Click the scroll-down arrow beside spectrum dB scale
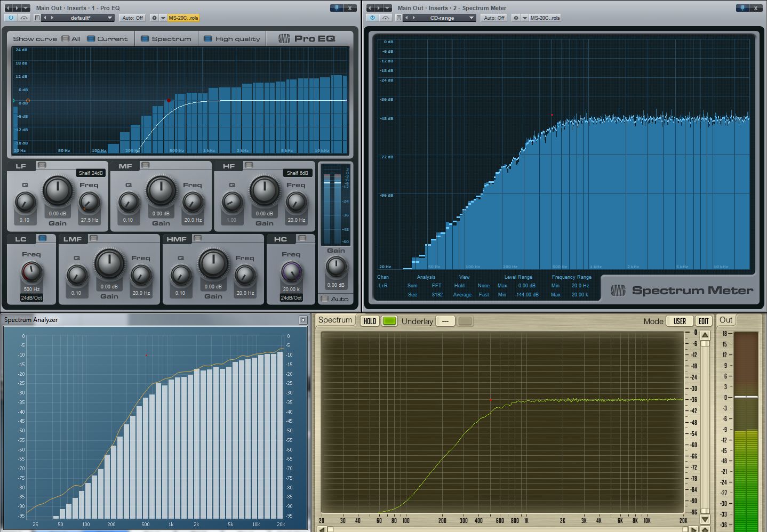Image resolution: width=767 pixels, height=532 pixels. pyautogui.click(x=705, y=519)
